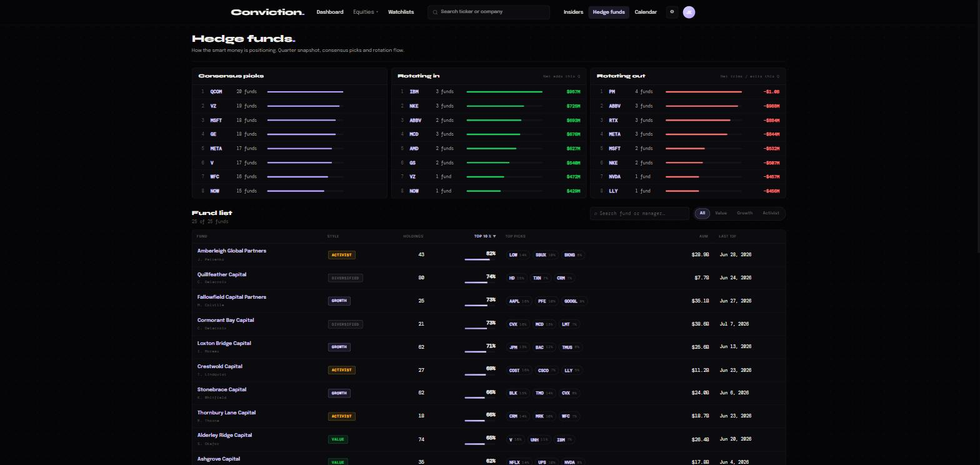Click IBM rotating-in green bar
Screen dimensions: 980x465
click(x=504, y=92)
